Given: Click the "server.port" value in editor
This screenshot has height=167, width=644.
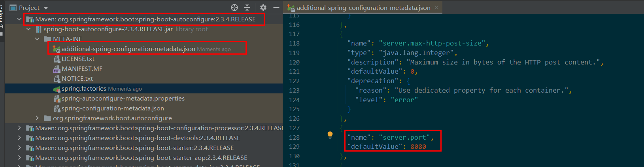Looking at the screenshot, I should coord(404,137).
